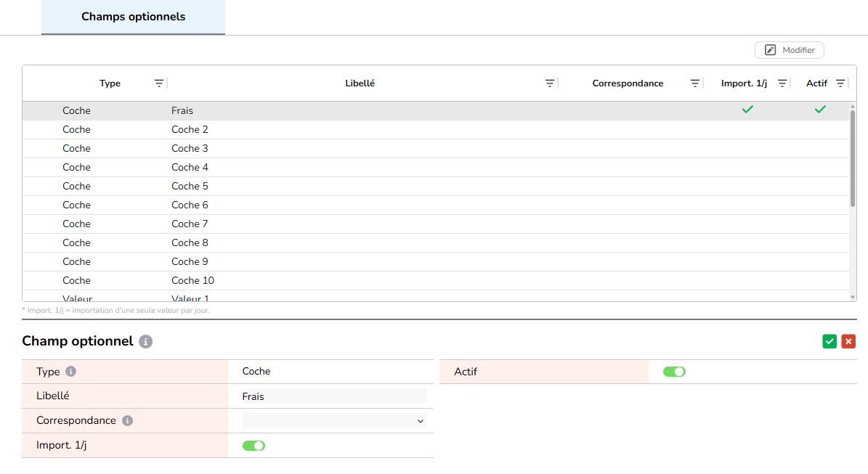Select the Coche 10 row
The image size is (868, 474).
[436, 280]
